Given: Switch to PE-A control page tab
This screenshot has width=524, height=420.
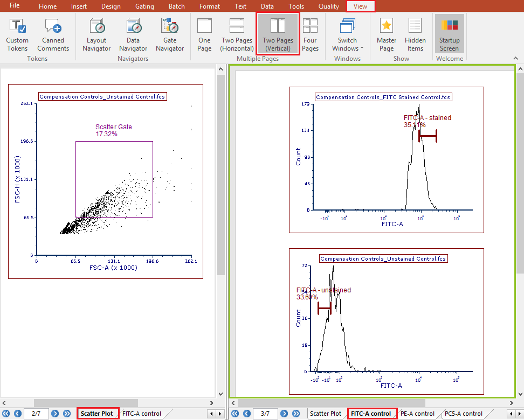Looking at the screenshot, I should coord(417,414).
